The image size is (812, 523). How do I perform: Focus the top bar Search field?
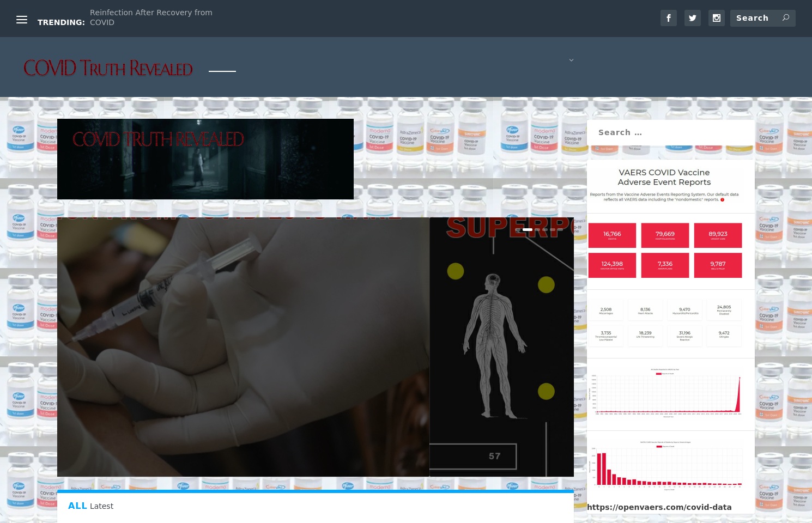pyautogui.click(x=763, y=18)
